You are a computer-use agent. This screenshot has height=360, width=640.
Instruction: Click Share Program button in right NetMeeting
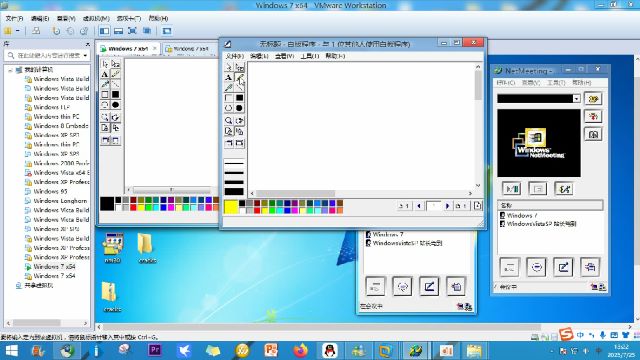coord(509,267)
